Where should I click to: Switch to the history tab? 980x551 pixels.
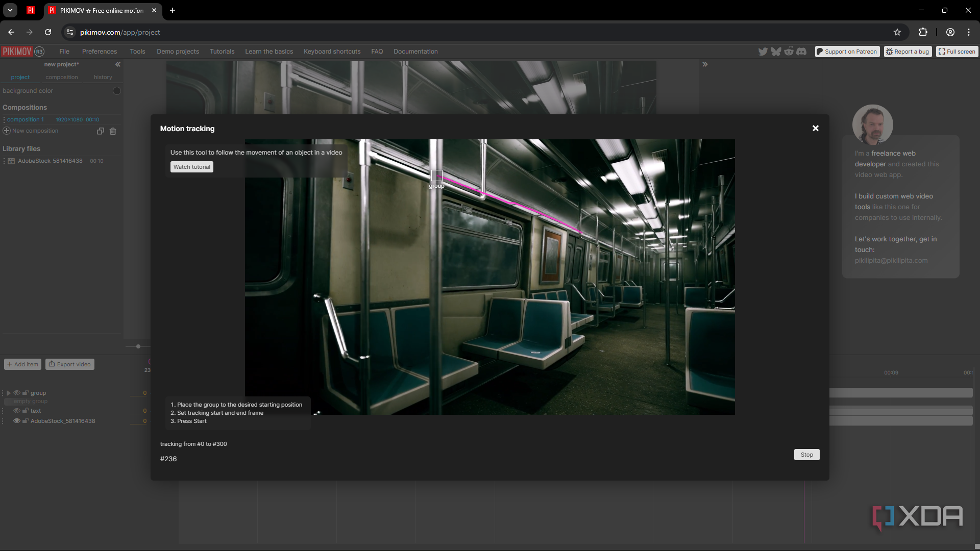click(x=103, y=77)
